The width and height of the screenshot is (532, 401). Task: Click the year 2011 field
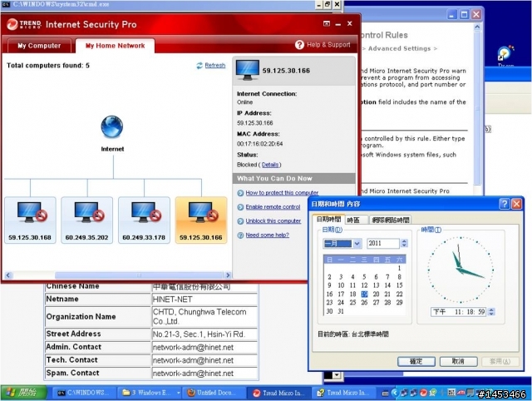[x=383, y=244]
